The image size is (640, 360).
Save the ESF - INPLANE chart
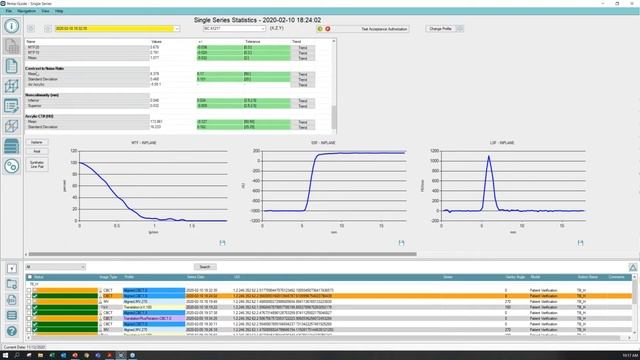tap(401, 243)
